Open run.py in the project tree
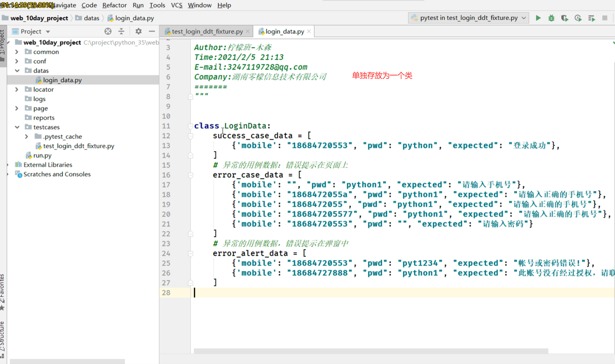Viewport: 615px width, 364px height. click(x=42, y=155)
